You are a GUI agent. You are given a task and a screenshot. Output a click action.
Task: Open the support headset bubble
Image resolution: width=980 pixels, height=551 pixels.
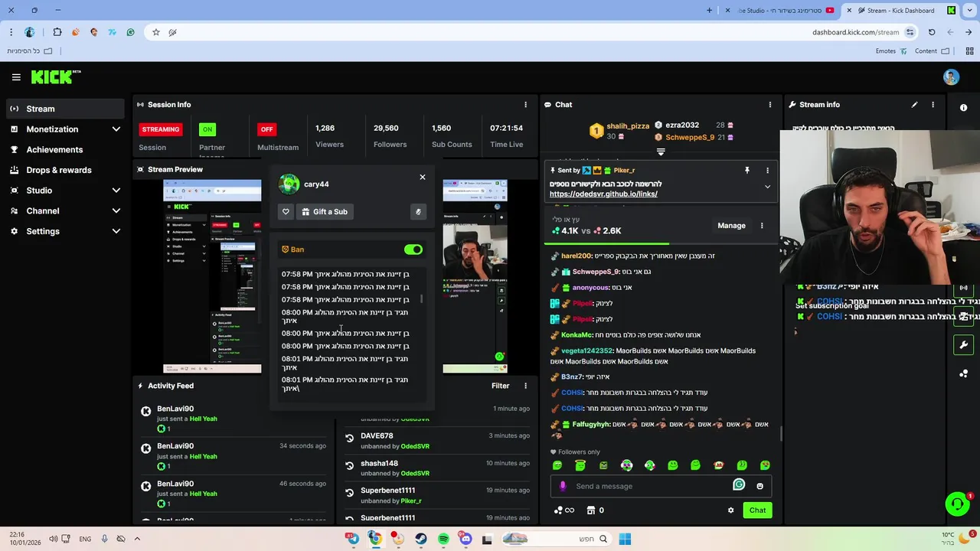(x=957, y=504)
